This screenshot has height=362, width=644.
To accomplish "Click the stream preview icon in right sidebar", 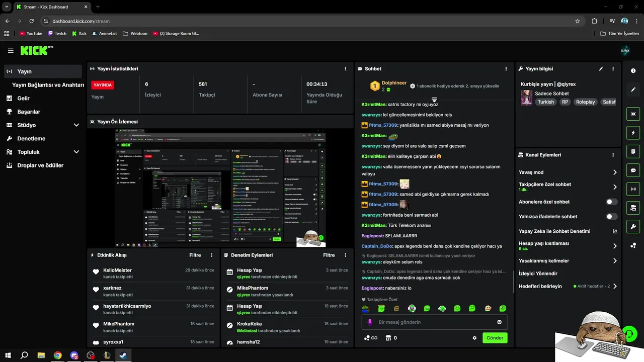I will [x=633, y=114].
